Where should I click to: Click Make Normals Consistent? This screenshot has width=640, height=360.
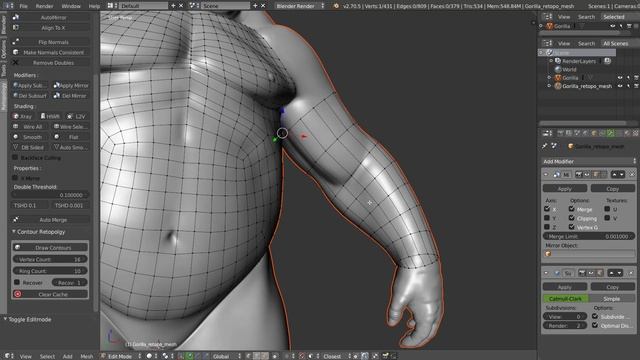tap(51, 52)
